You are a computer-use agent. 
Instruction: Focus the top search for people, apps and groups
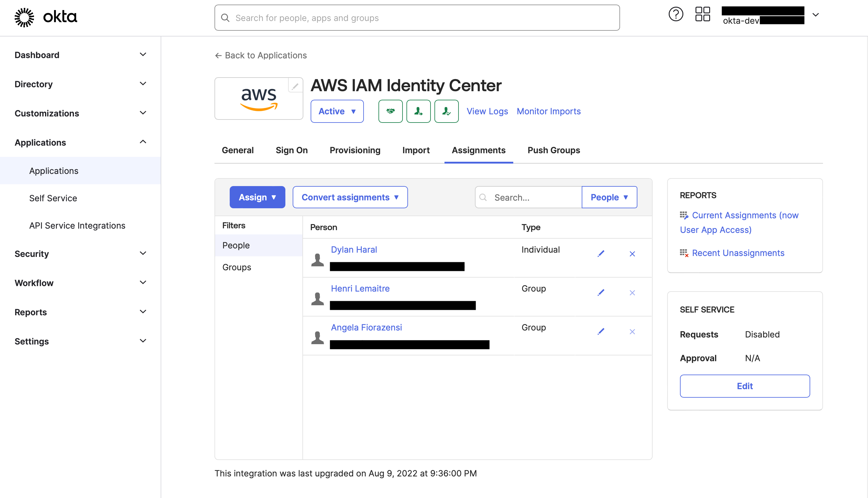point(417,18)
